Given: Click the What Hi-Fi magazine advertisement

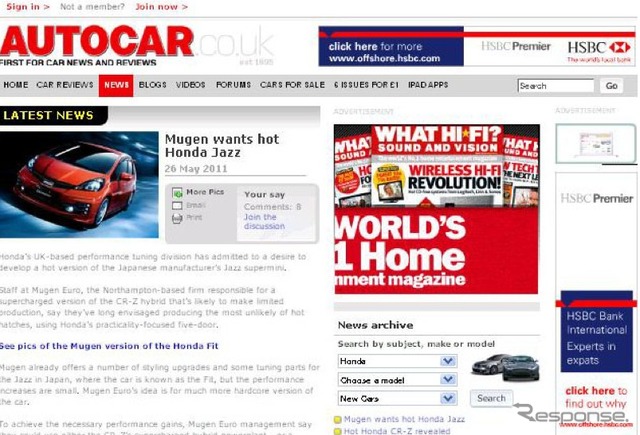Looking at the screenshot, I should (x=436, y=209).
